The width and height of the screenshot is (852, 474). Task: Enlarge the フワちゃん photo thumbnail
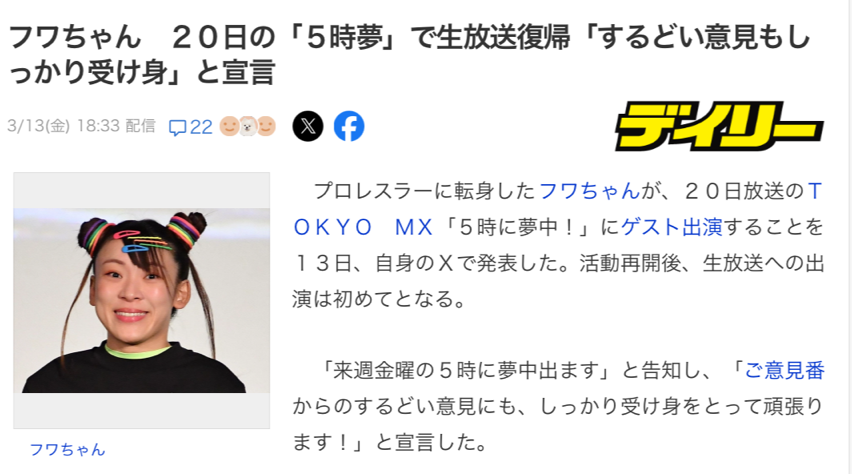[x=141, y=300]
